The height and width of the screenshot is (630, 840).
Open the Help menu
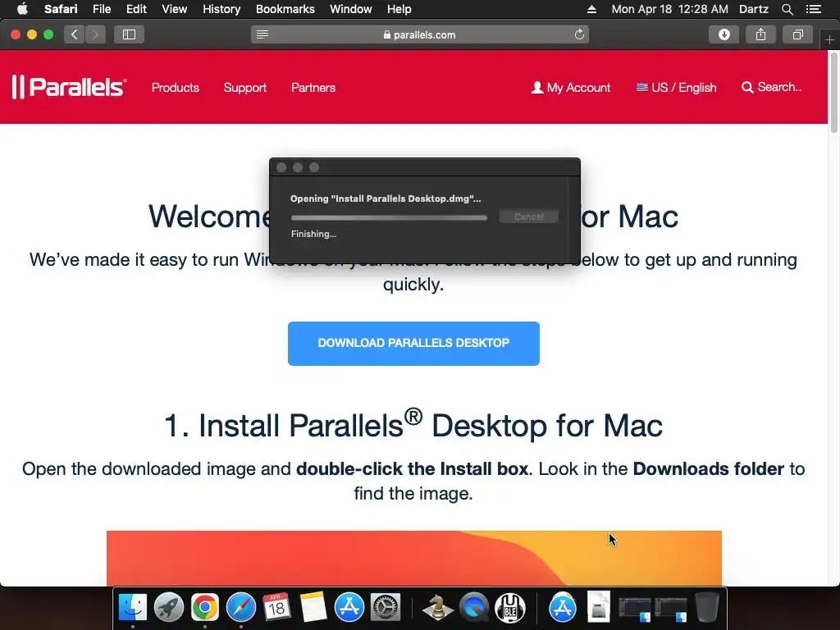pos(399,9)
